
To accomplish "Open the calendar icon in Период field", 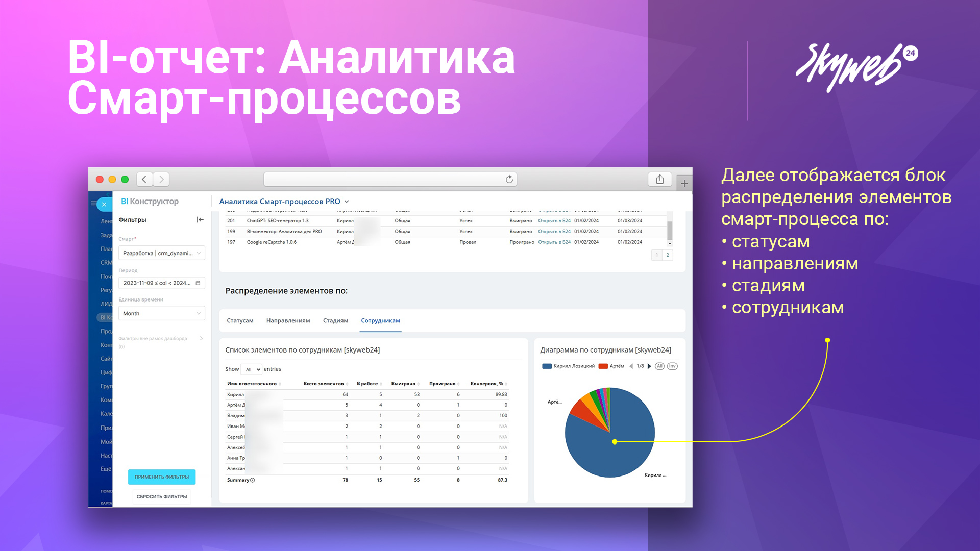I will tap(198, 283).
